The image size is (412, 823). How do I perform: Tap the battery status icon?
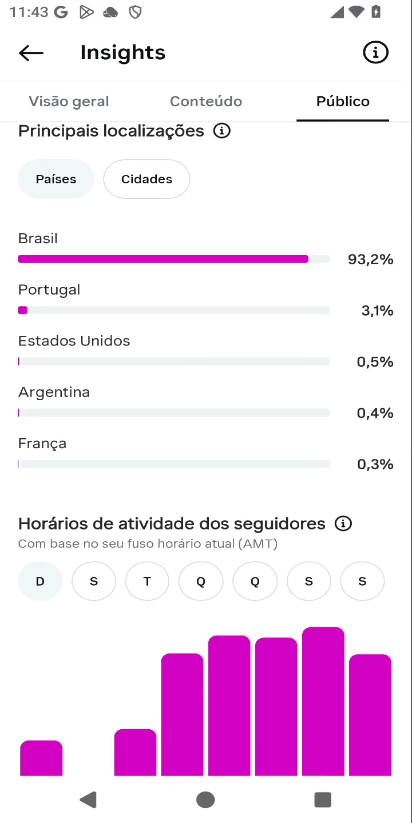376,12
